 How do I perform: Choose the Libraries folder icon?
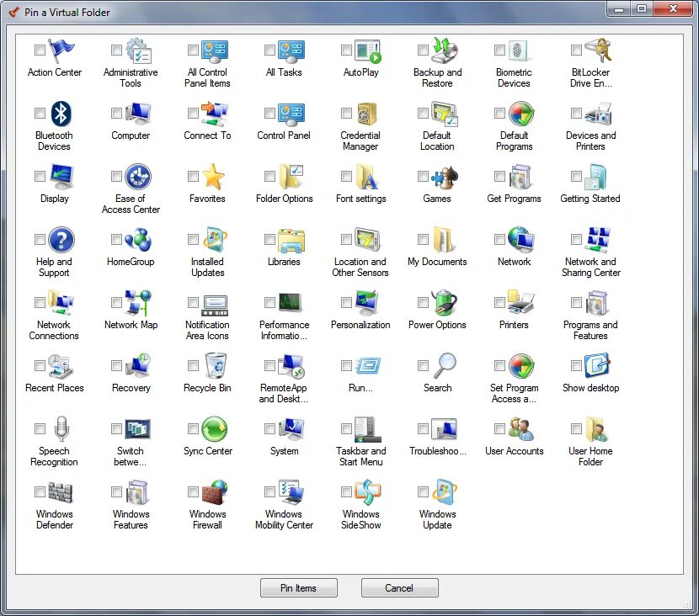click(291, 241)
